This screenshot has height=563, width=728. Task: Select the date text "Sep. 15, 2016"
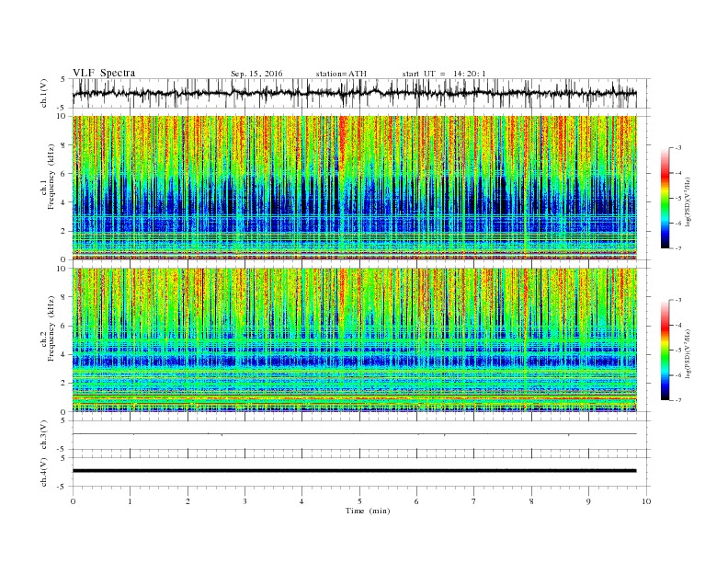click(x=256, y=74)
